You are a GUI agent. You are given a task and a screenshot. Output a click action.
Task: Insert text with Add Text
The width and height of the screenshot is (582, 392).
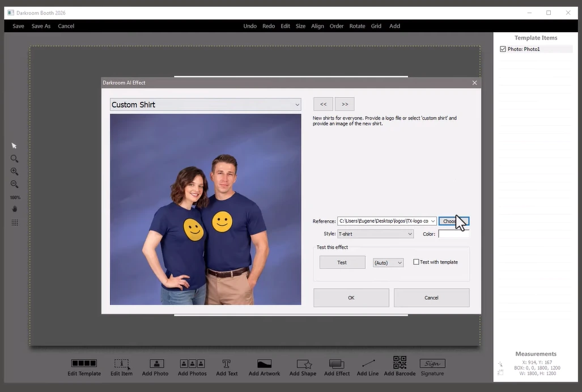tap(227, 367)
